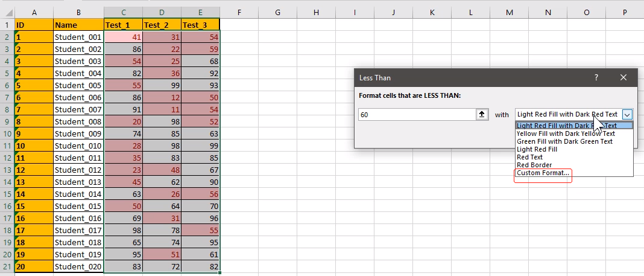Close the Less Than dialog

pos(623,77)
